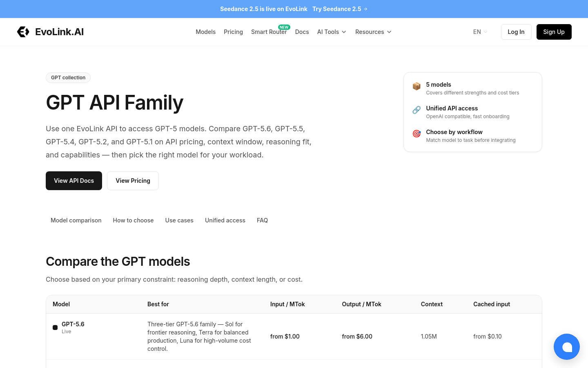Screen dimensions: 588x368
Task: Click the 'from $0.10' cached input price
Action: click(x=488, y=337)
